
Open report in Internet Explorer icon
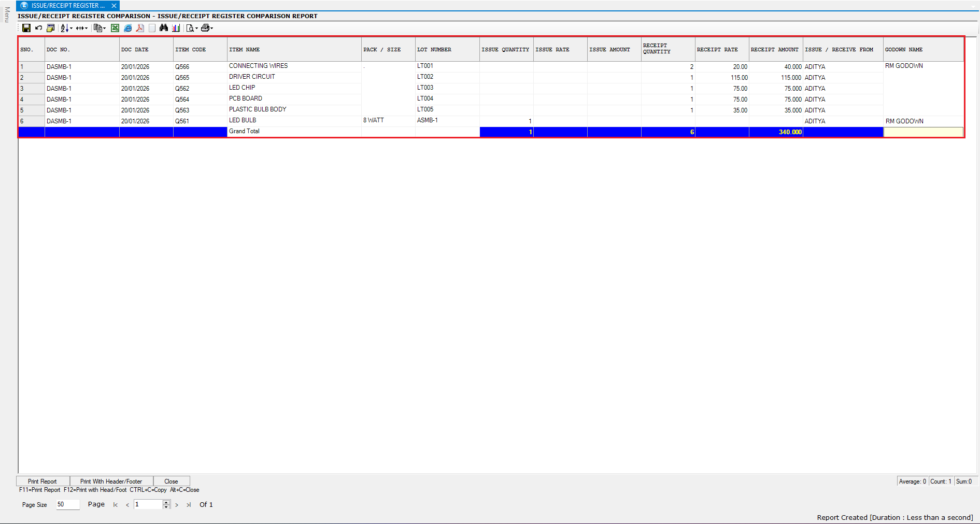(127, 28)
